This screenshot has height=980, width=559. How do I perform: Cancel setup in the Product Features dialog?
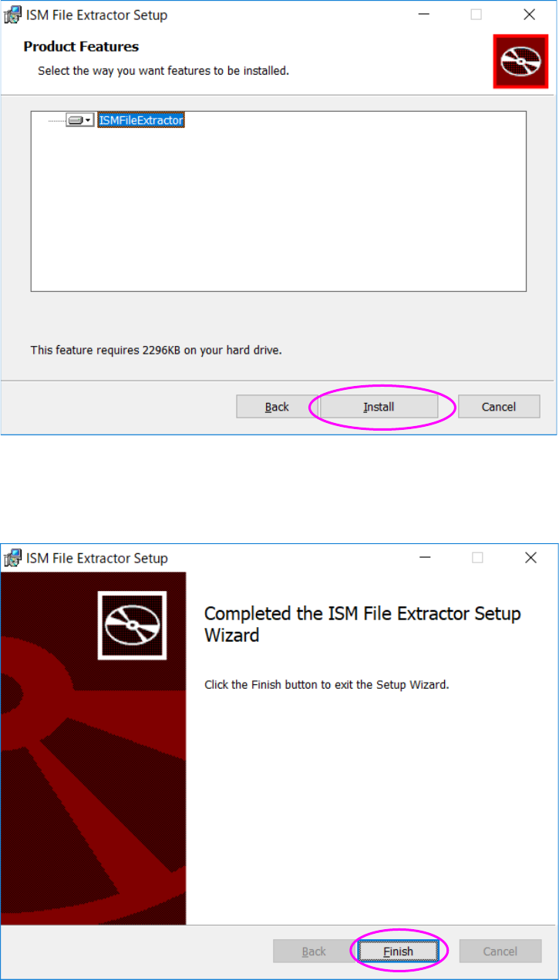point(499,407)
